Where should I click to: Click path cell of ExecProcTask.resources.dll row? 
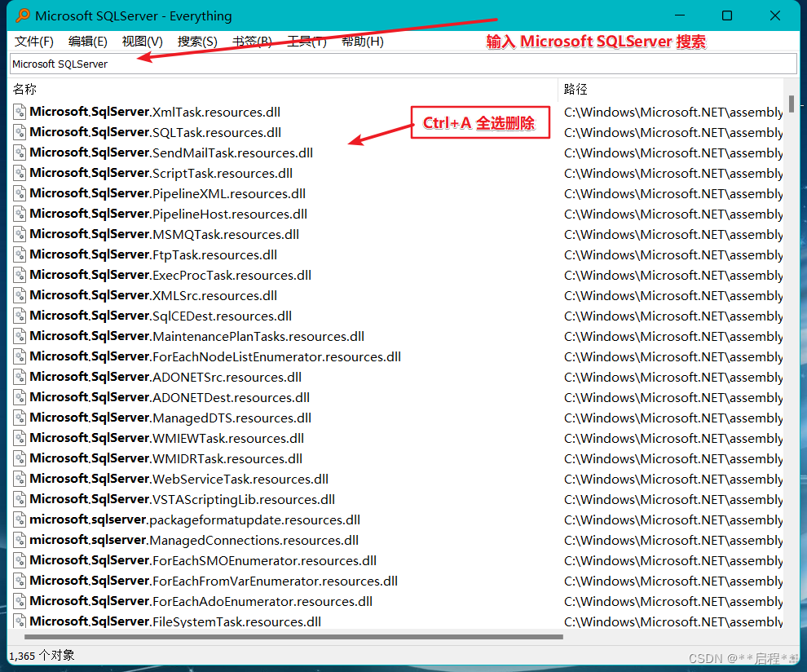673,275
